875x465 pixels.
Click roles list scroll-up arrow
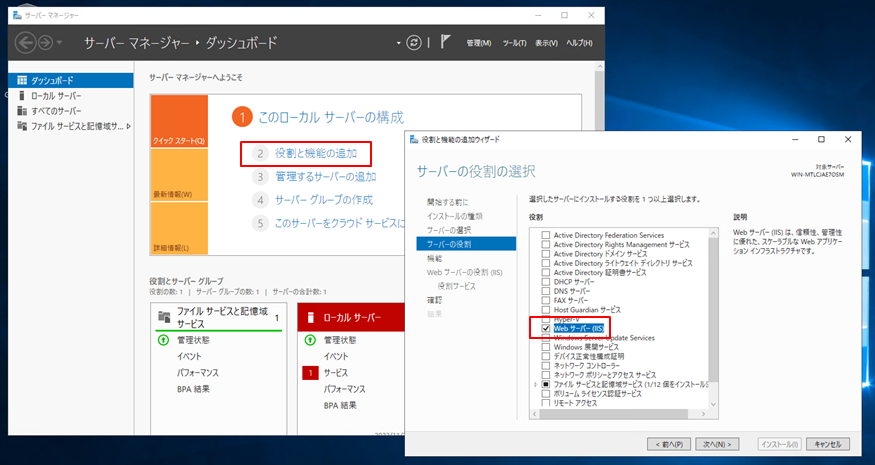pyautogui.click(x=713, y=232)
